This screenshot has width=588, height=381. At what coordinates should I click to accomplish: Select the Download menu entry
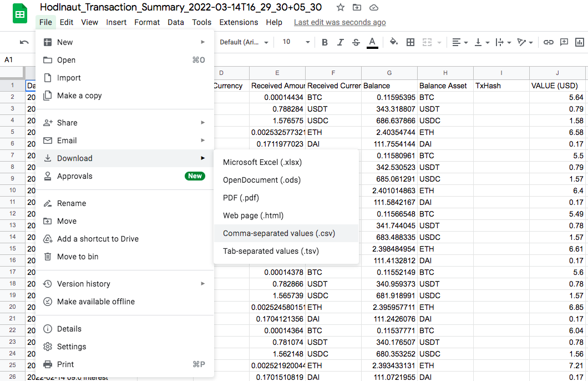click(125, 158)
